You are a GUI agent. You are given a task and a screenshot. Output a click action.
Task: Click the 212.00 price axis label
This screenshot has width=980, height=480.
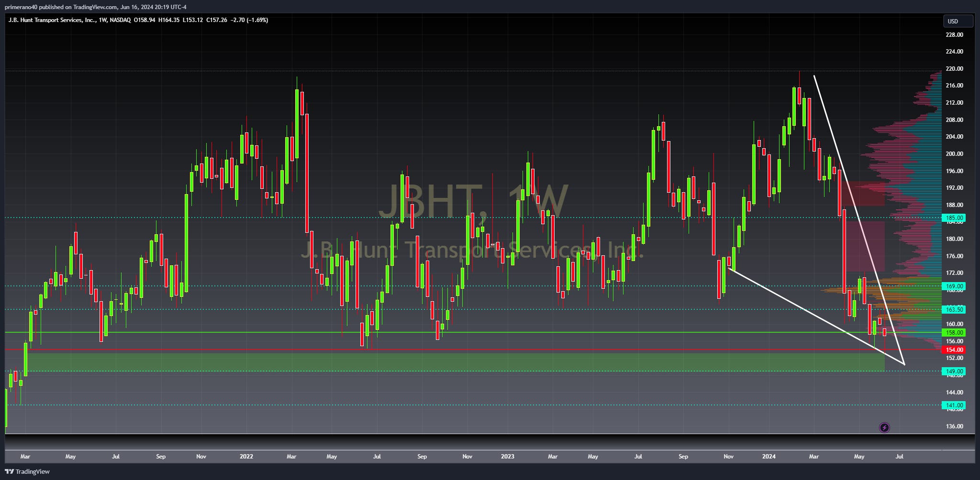pos(955,103)
